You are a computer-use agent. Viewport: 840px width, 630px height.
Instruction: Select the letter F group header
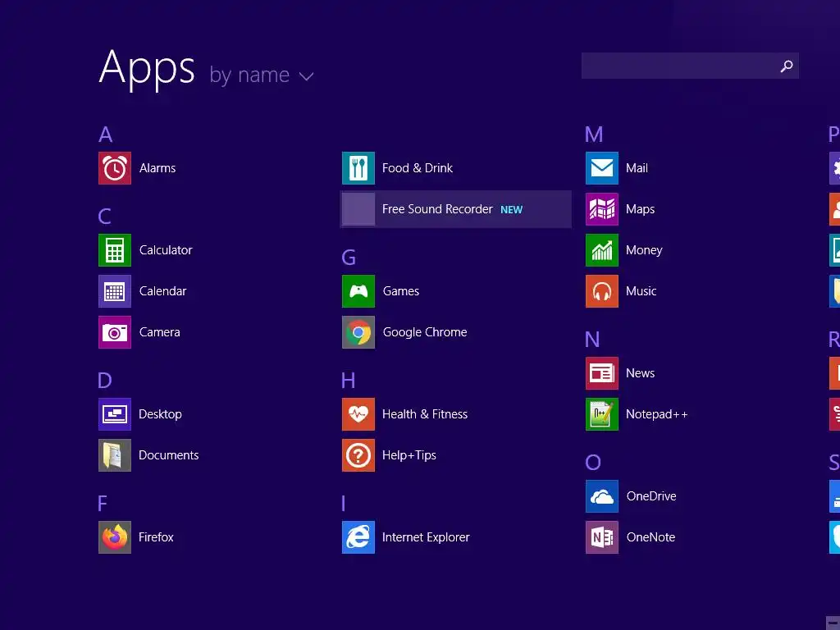[x=103, y=504]
